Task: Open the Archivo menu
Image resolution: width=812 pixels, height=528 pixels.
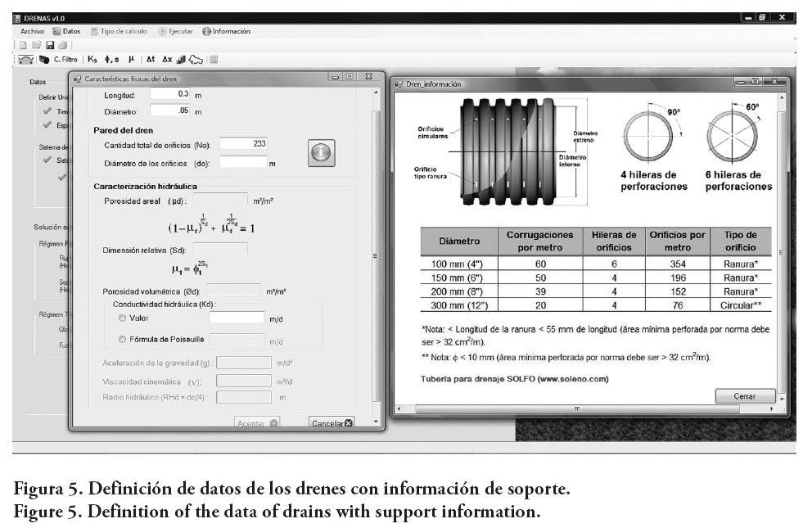Action: [33, 31]
